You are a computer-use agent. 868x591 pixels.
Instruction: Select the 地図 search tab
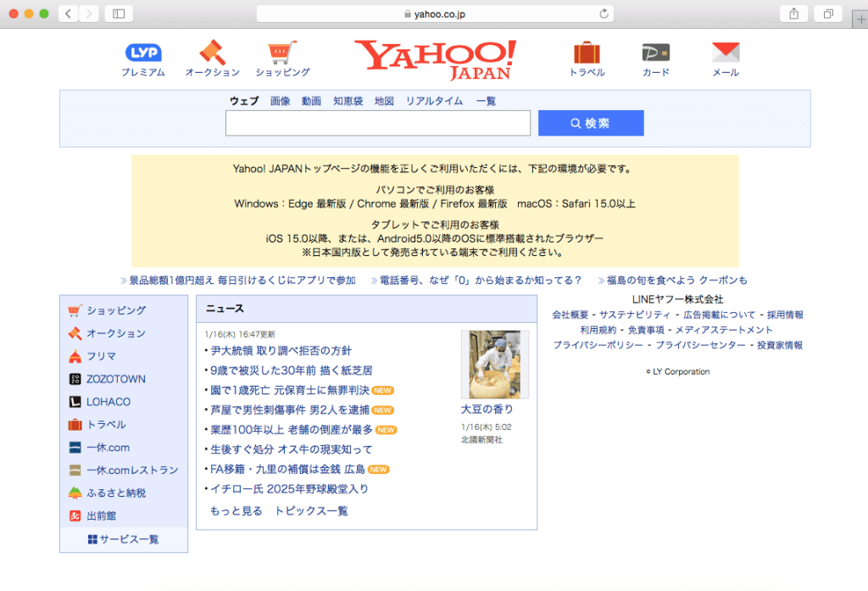pyautogui.click(x=384, y=101)
